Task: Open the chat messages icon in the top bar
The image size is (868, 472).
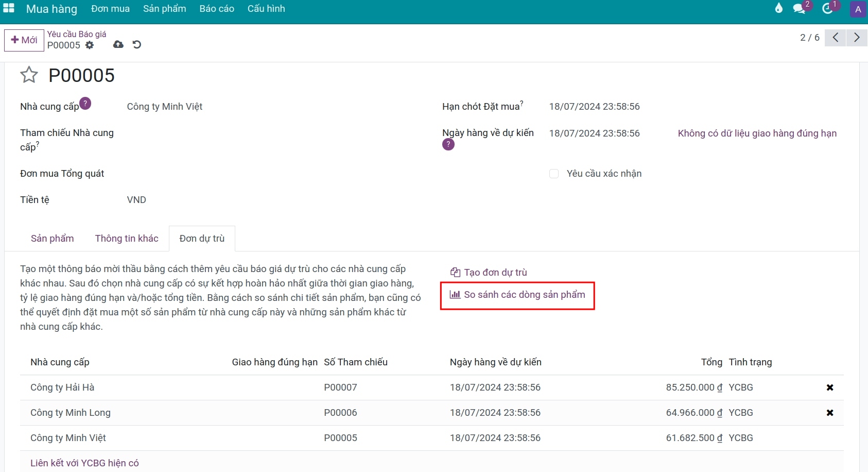Action: click(x=799, y=9)
